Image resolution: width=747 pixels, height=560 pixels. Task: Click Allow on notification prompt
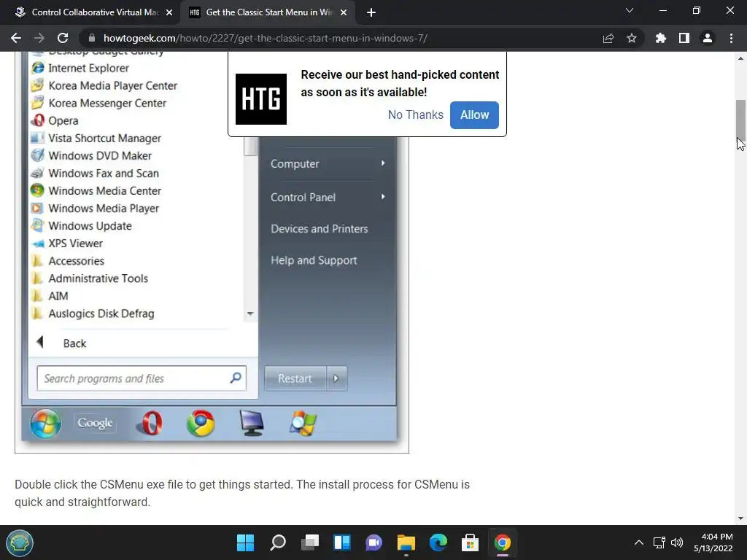474,114
